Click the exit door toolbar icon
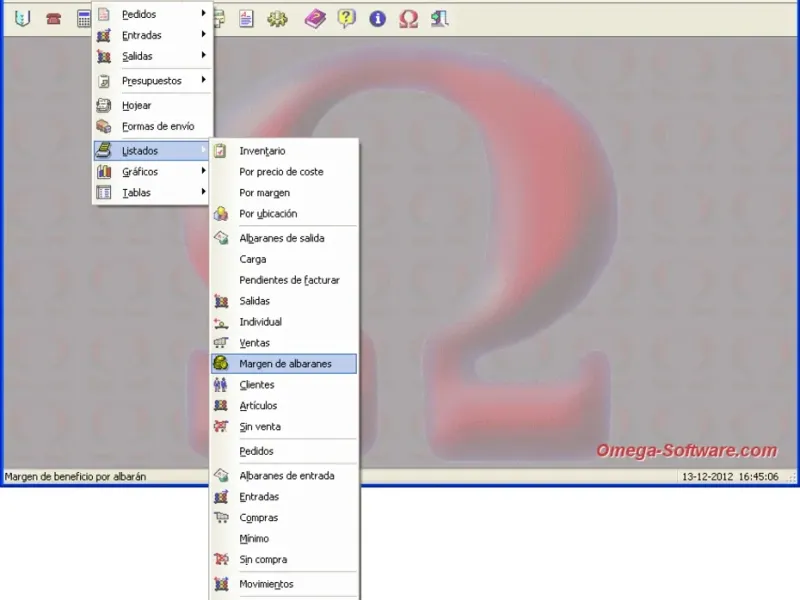The height and width of the screenshot is (600, 800). pos(439,19)
